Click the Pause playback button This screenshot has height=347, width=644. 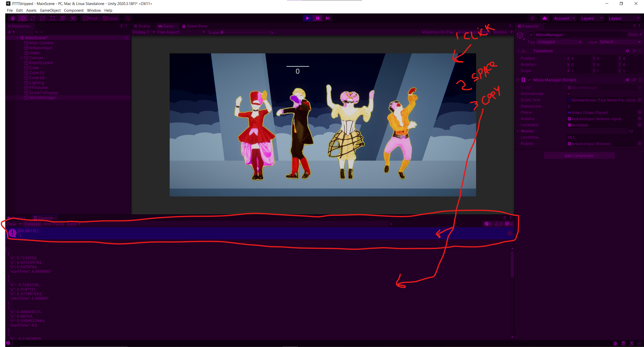coord(317,18)
